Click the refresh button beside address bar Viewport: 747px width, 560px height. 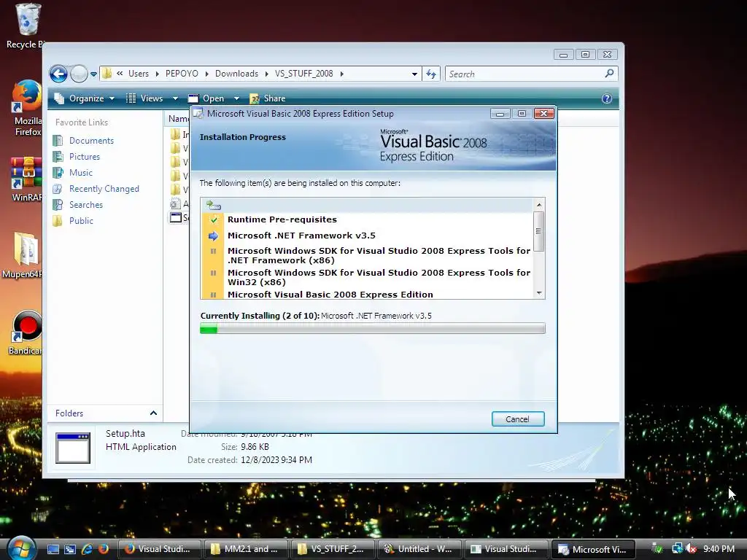click(431, 74)
